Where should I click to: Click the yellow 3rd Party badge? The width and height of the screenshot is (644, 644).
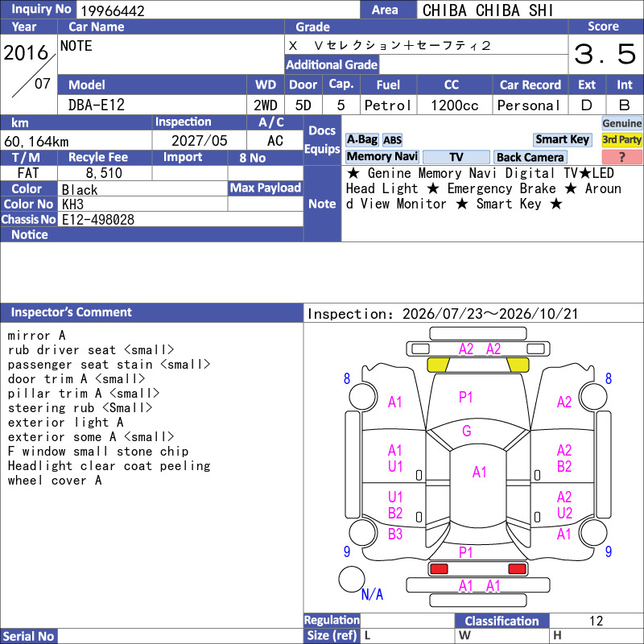pos(621,139)
